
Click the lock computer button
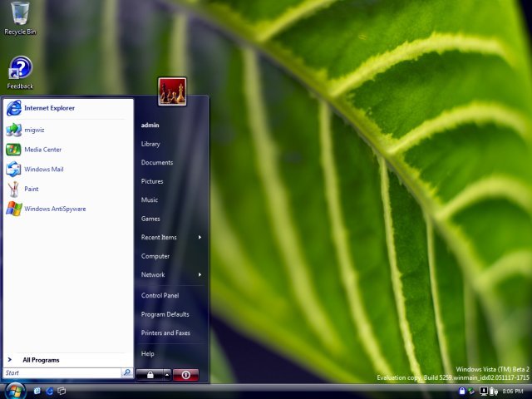point(148,375)
